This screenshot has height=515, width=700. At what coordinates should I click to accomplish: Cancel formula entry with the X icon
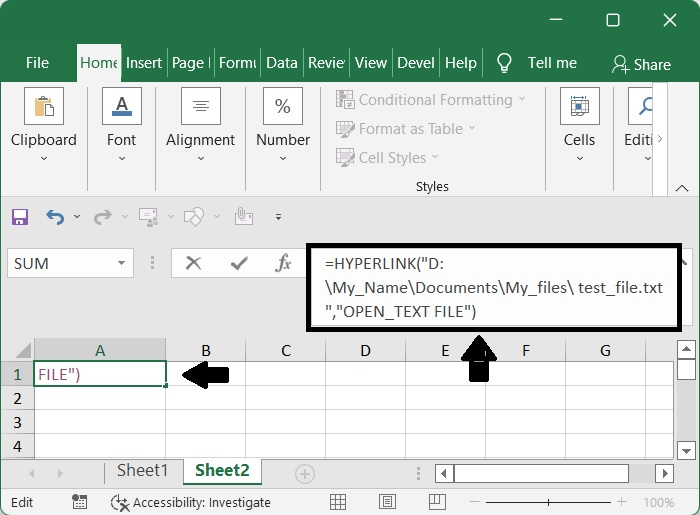(x=194, y=263)
